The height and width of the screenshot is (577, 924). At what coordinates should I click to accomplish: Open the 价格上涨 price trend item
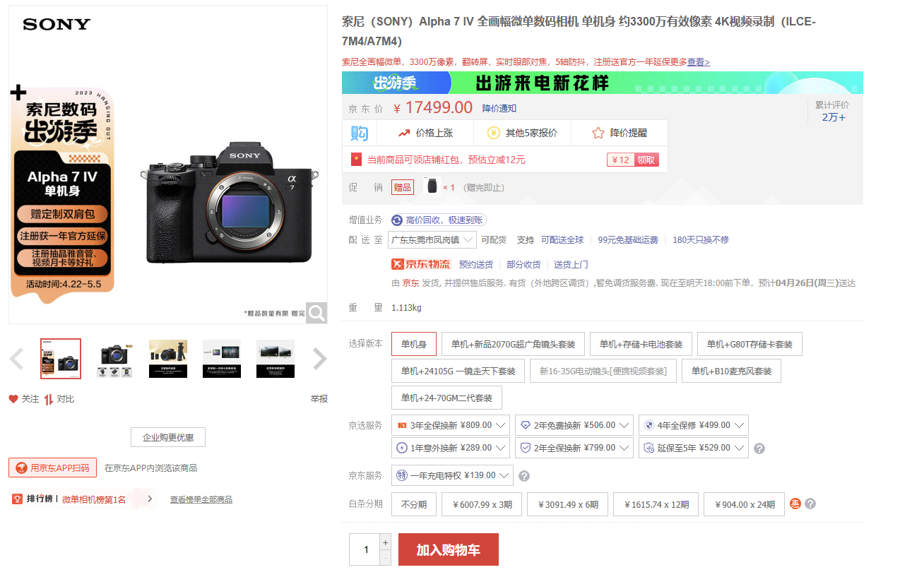[425, 133]
